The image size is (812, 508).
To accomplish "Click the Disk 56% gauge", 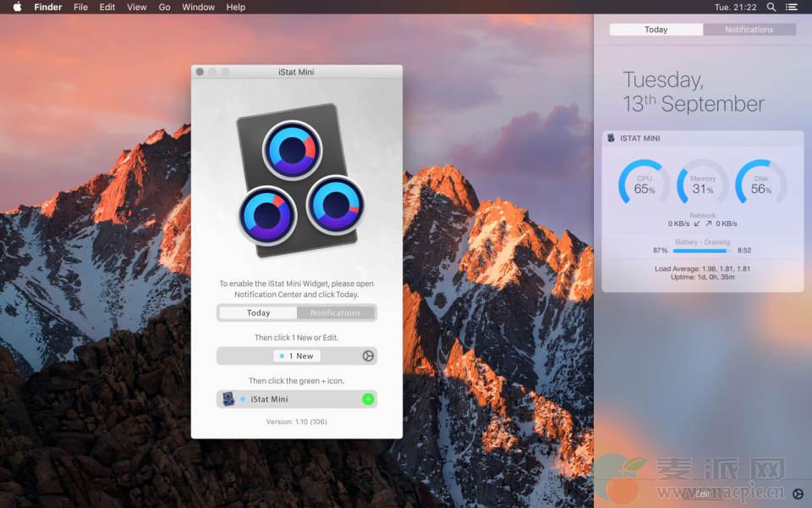I will click(760, 184).
